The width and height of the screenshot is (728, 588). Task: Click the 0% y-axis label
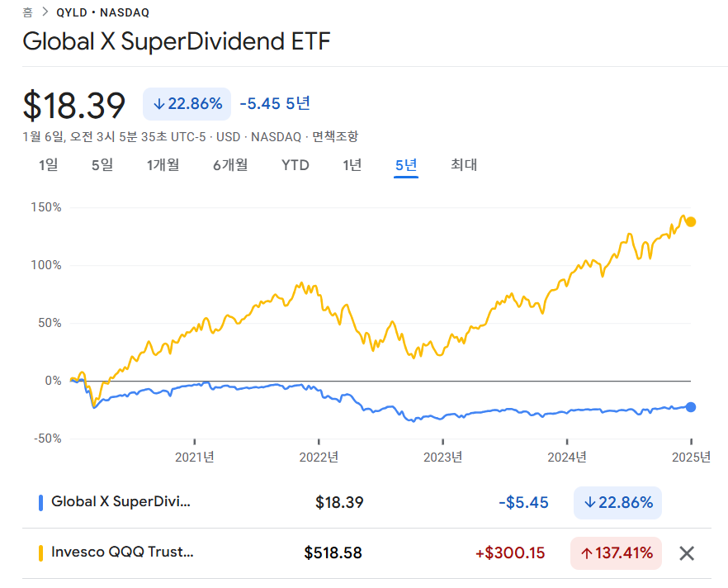tap(54, 381)
